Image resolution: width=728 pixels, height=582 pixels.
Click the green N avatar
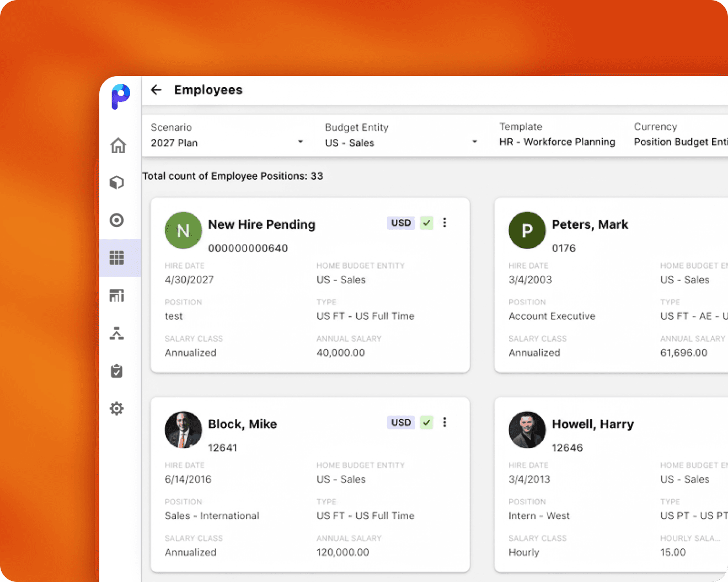point(183,230)
